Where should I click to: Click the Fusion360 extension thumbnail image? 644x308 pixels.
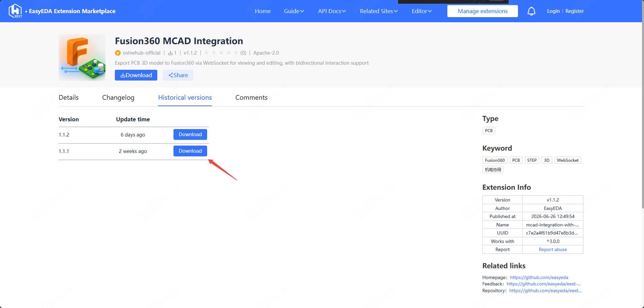click(x=82, y=57)
